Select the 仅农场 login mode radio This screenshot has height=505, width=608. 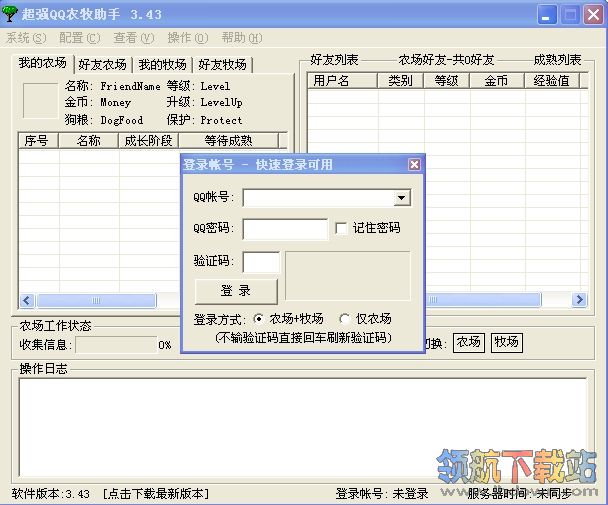point(344,319)
